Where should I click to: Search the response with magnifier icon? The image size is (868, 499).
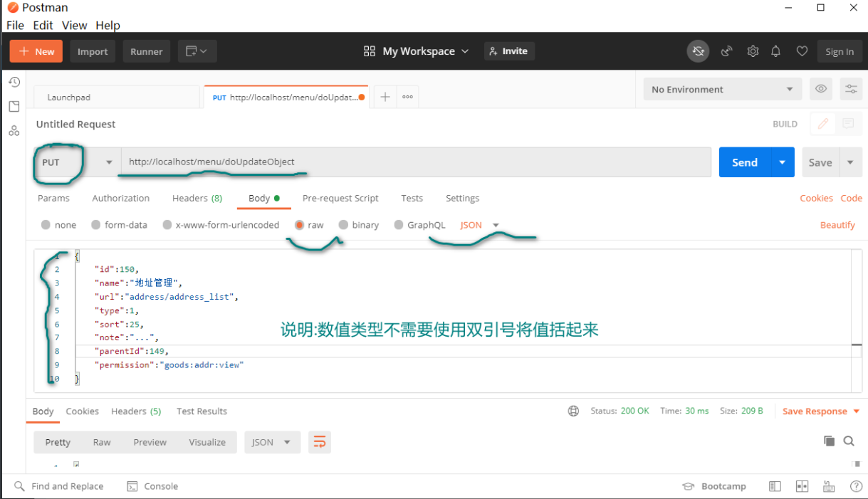coord(849,441)
